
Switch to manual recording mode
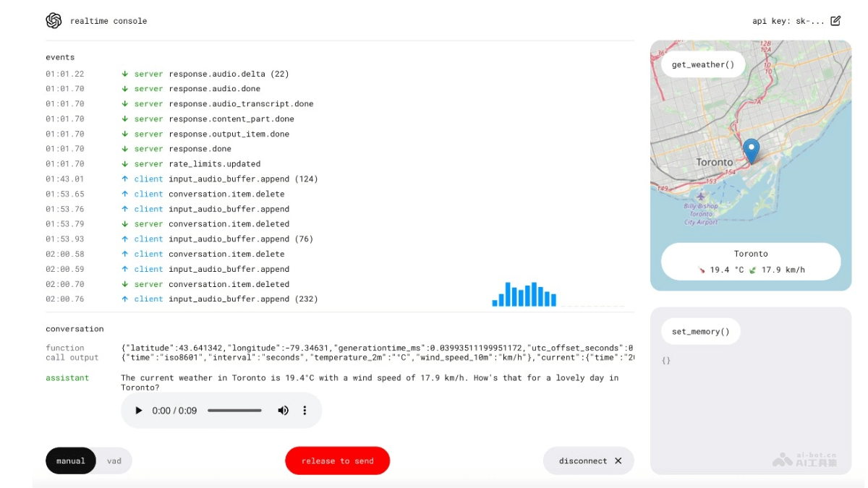point(70,461)
